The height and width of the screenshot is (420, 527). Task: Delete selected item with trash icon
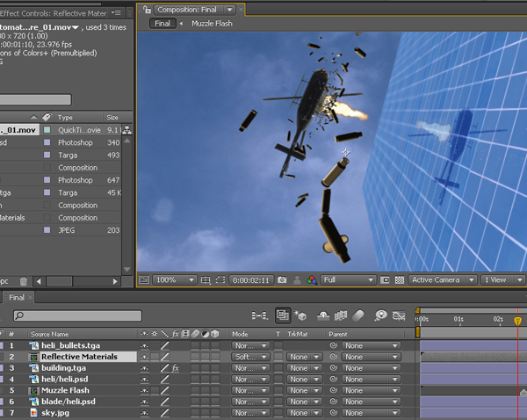pyautogui.click(x=23, y=281)
